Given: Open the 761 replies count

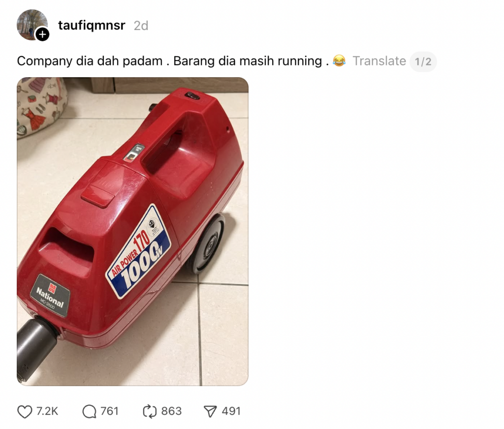Looking at the screenshot, I should click(109, 411).
